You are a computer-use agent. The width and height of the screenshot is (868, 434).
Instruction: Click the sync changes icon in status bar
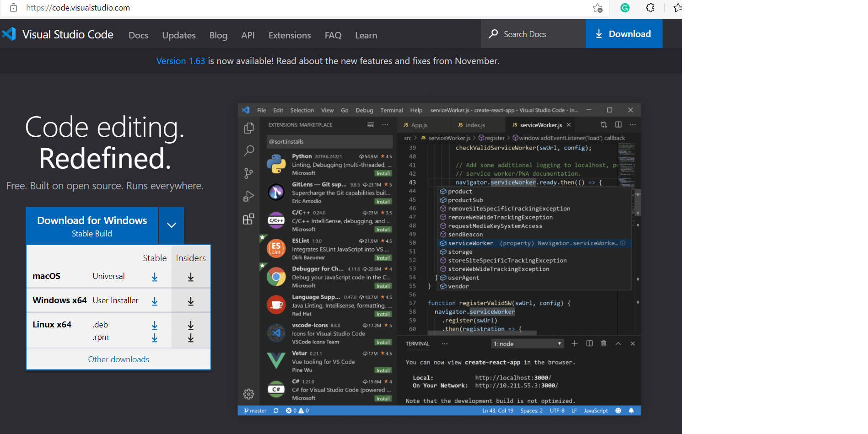point(276,411)
